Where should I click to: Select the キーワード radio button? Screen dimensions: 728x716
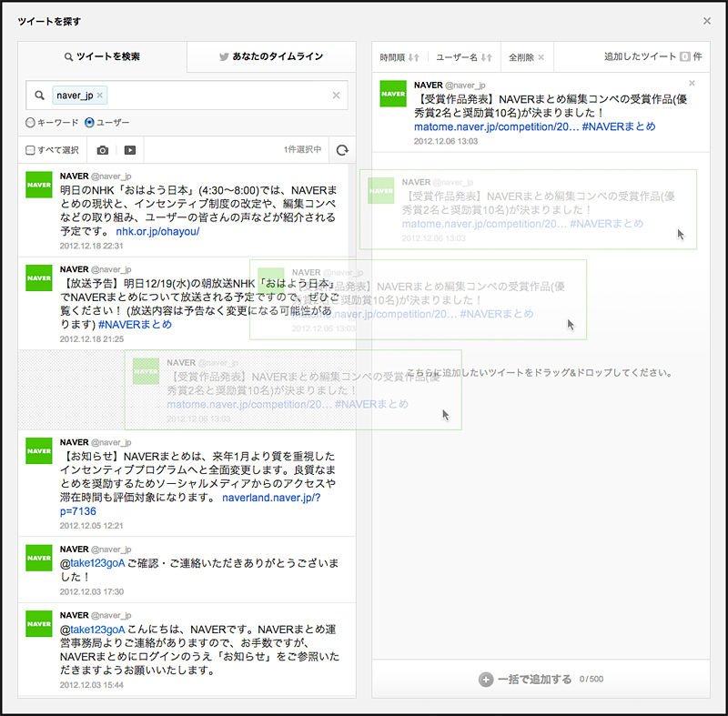point(30,123)
